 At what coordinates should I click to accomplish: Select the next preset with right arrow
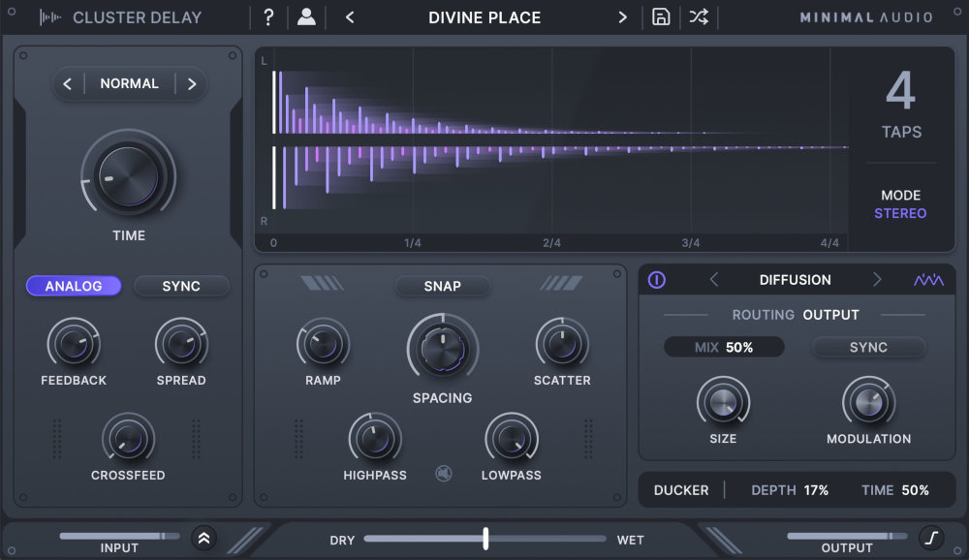click(623, 16)
